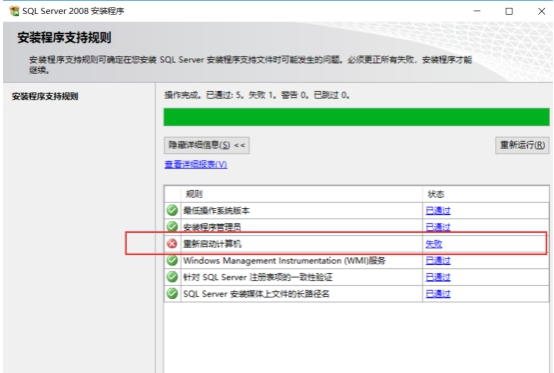Click the SQL Server setup title bar icon

click(x=14, y=11)
